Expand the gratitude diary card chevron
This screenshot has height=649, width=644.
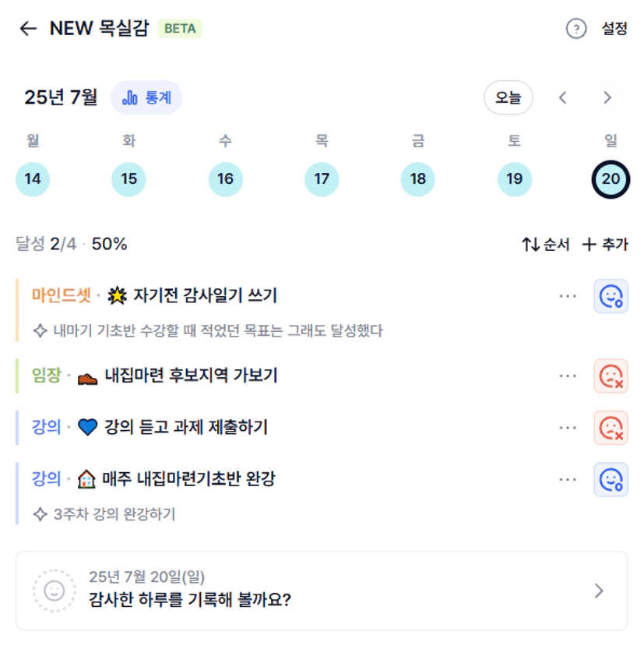tap(599, 591)
